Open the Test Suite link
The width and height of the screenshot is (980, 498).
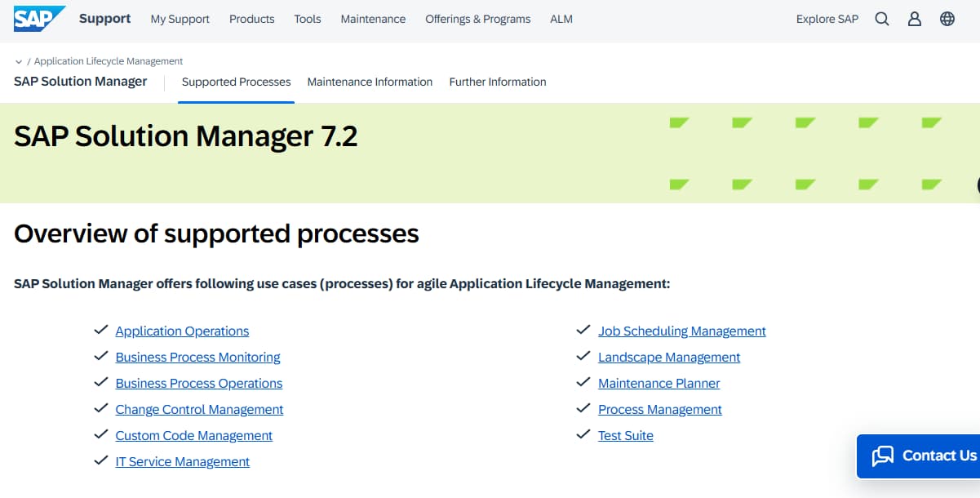[625, 435]
